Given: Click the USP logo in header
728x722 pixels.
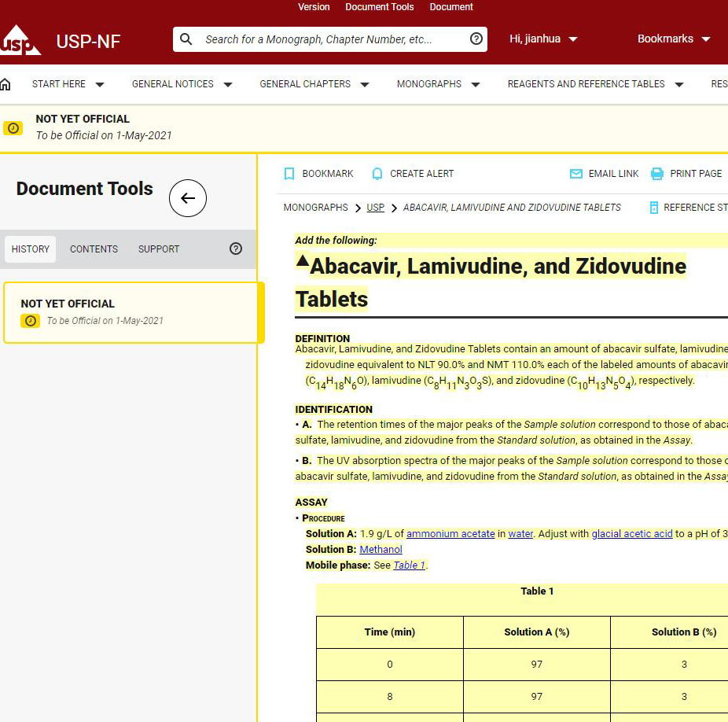Looking at the screenshot, I should pos(20,40).
